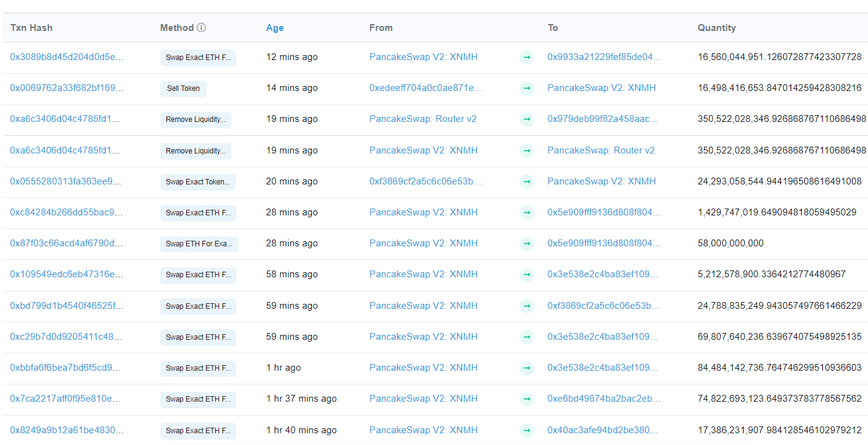Click the 58 mins ago age cell

(292, 274)
